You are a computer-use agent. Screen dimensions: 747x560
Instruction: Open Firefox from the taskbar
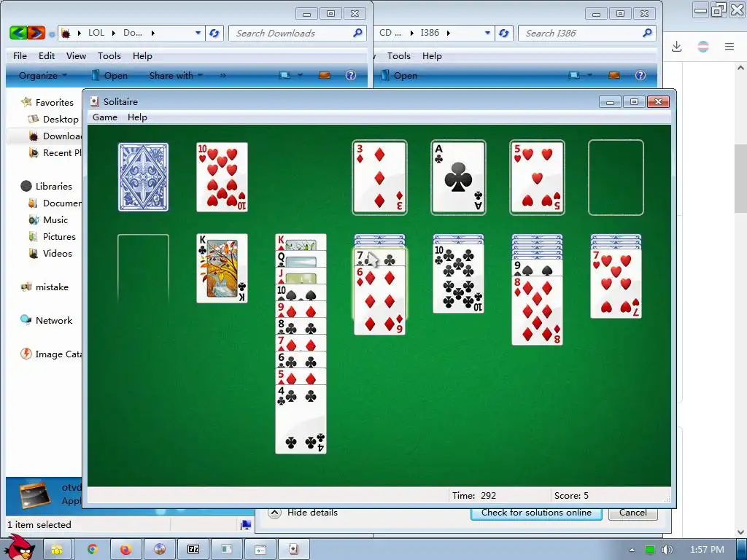pos(125,550)
